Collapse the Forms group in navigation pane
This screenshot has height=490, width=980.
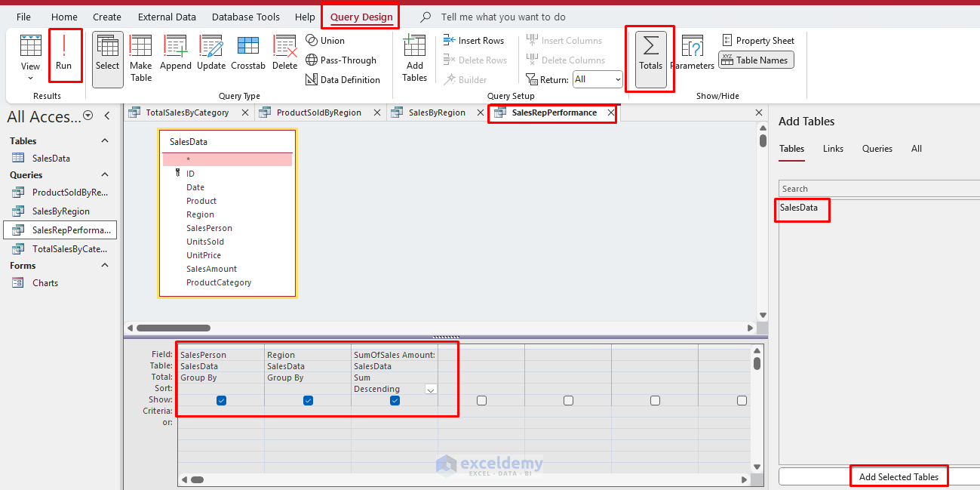105,266
